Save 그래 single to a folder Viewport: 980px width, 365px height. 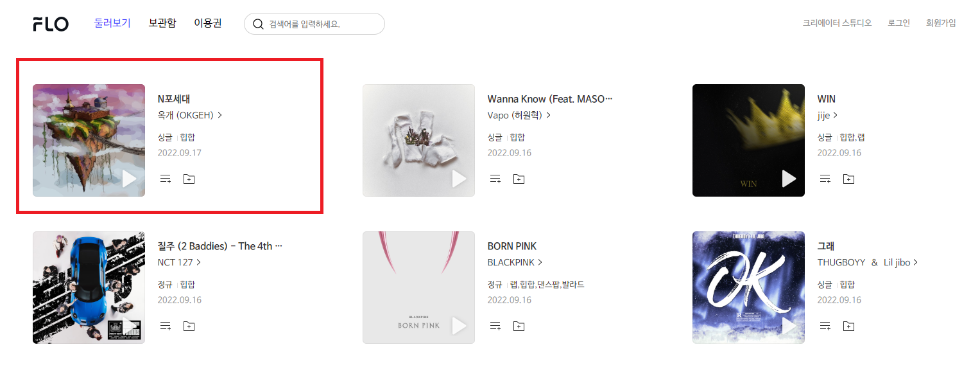coord(848,326)
